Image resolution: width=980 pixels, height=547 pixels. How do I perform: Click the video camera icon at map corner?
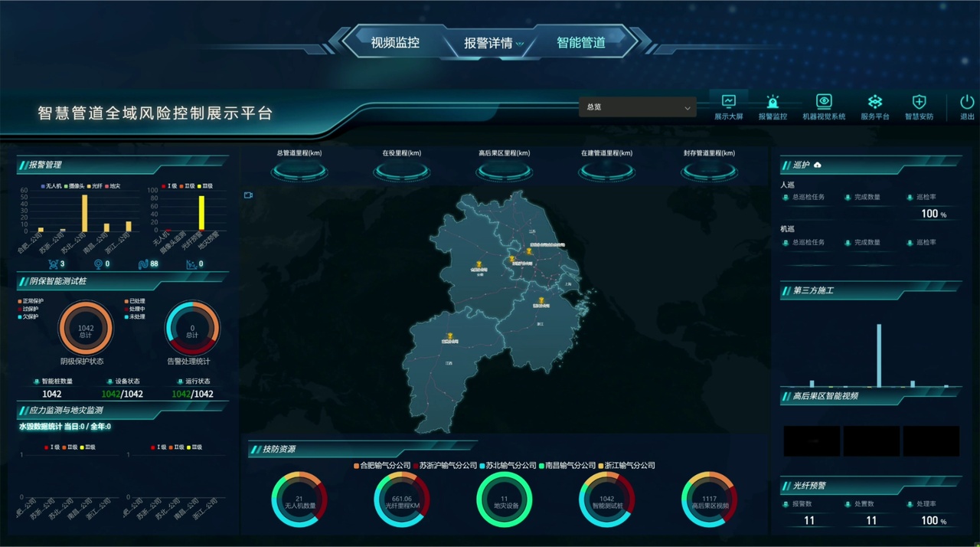[x=248, y=195]
